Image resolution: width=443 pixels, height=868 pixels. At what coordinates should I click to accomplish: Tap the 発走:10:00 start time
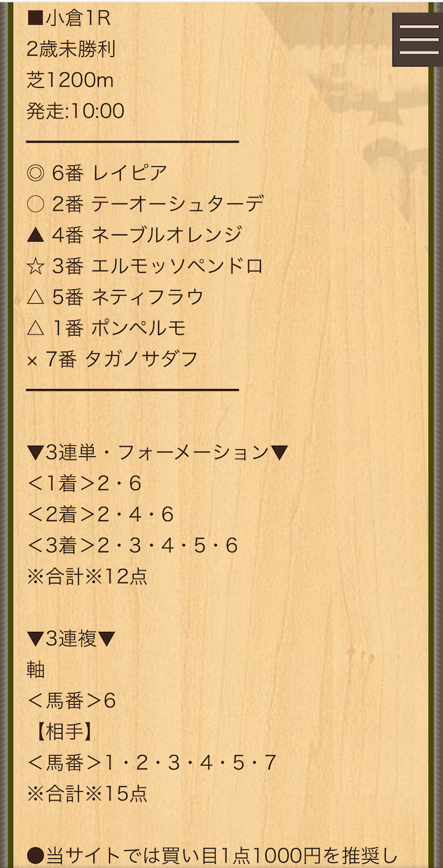[75, 111]
